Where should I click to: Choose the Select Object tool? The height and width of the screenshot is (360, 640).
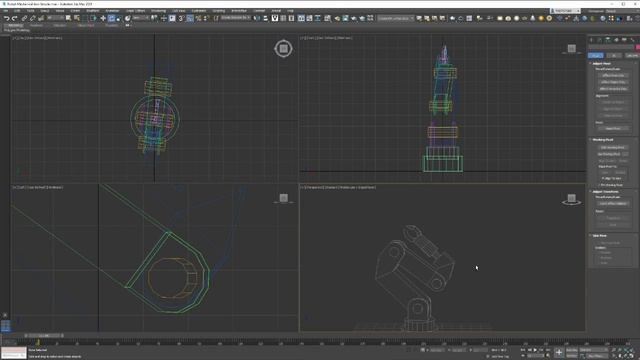pos(68,18)
